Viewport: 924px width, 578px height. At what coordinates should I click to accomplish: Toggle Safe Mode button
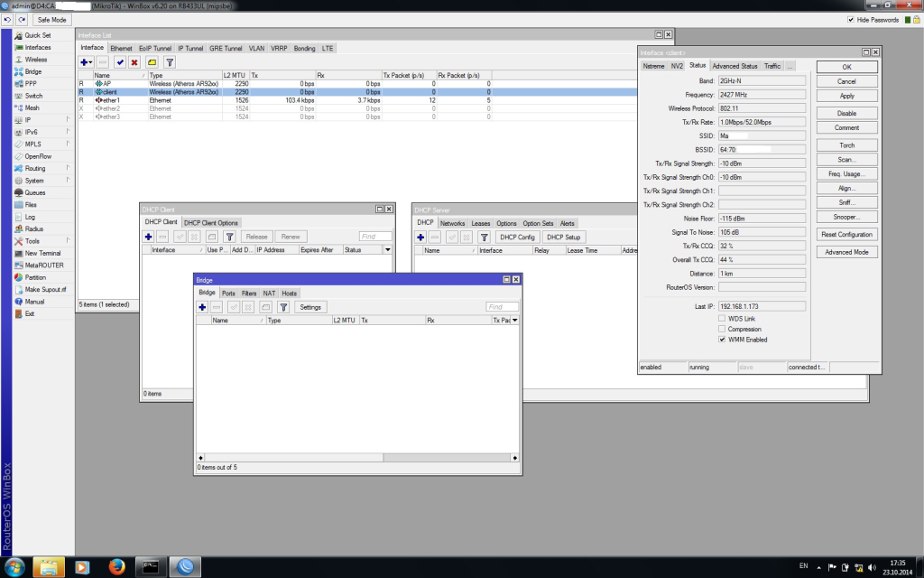(51, 20)
